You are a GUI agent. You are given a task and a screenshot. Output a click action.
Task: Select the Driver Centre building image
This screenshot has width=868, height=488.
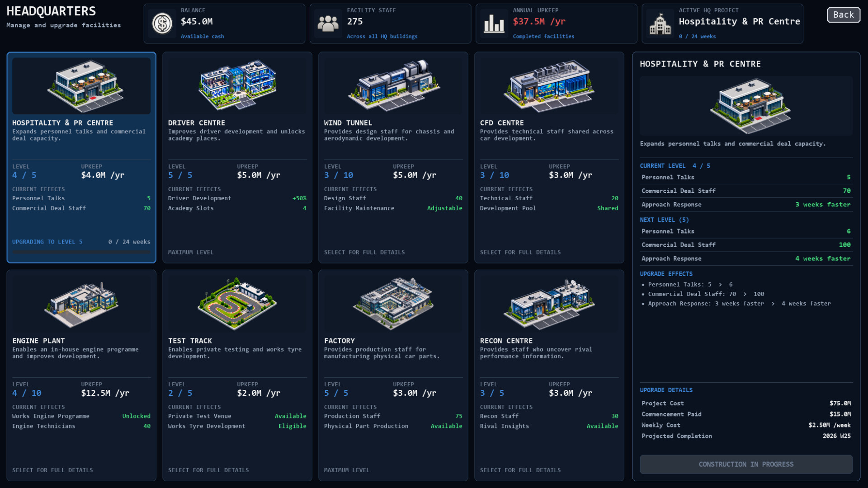click(237, 86)
